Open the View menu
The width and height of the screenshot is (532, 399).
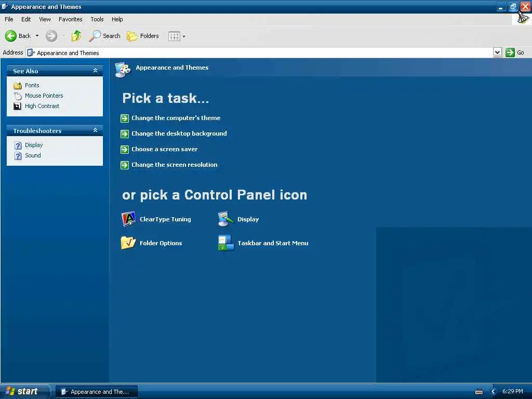tap(45, 19)
